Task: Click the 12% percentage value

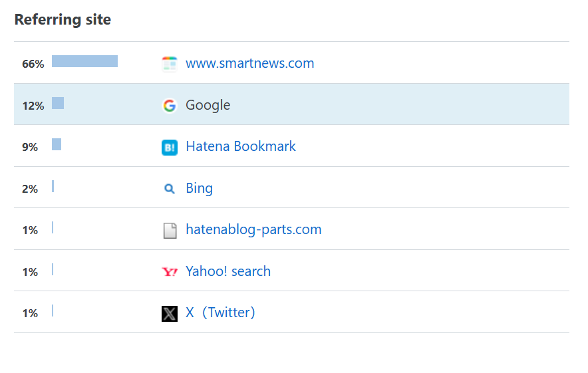Action: (x=33, y=106)
